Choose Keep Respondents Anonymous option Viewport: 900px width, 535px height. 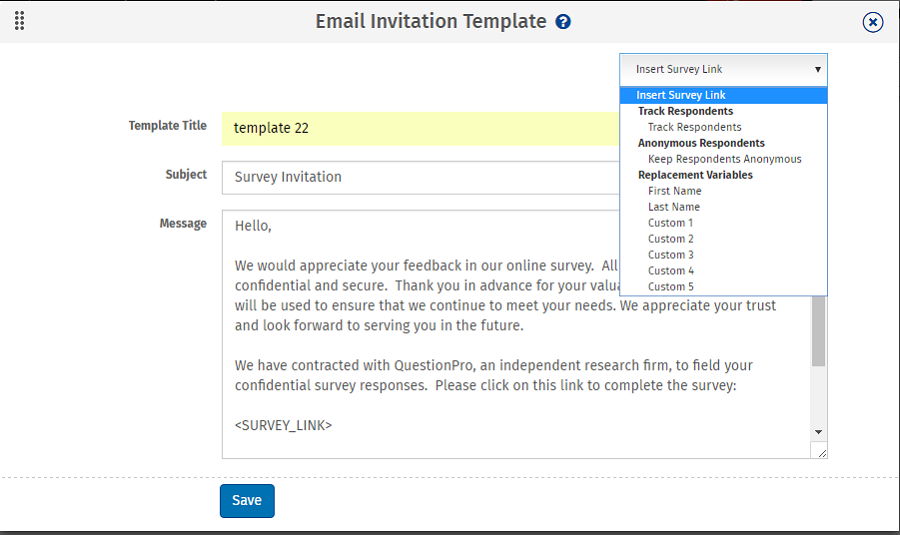724,159
